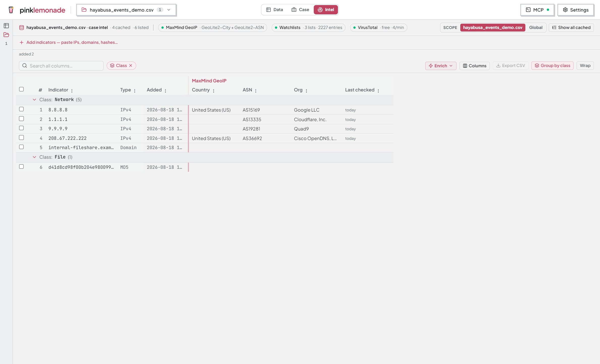Check the box for row 208.67.222.222
Image resolution: width=600 pixels, height=364 pixels.
[x=21, y=138]
